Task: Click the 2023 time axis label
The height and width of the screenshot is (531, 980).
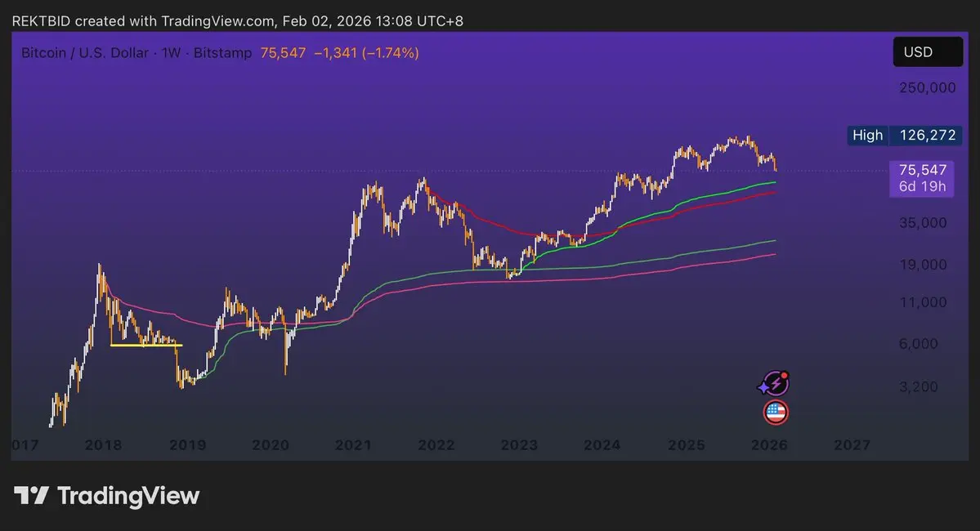Action: [519, 444]
